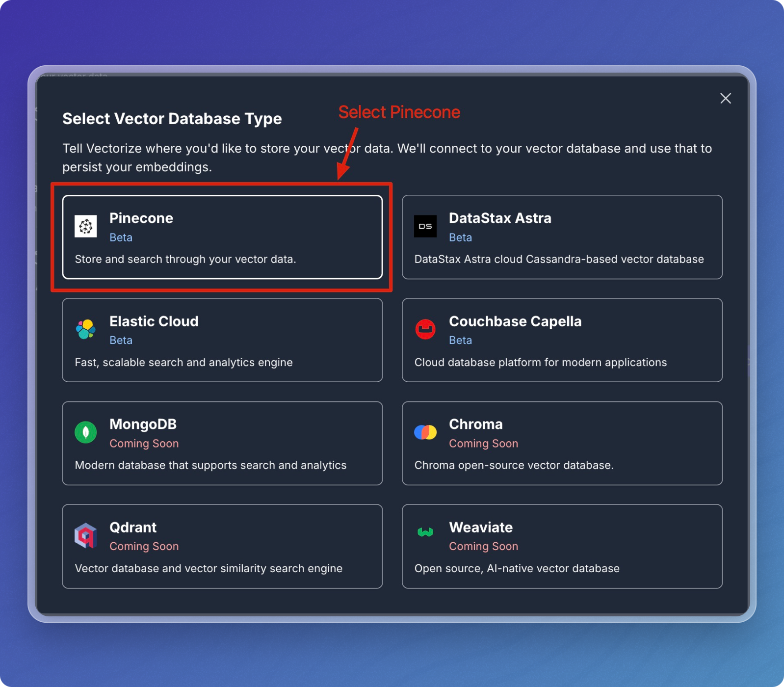The image size is (784, 687).
Task: Click the 'Select Vector Database Type' heading
Action: point(172,119)
